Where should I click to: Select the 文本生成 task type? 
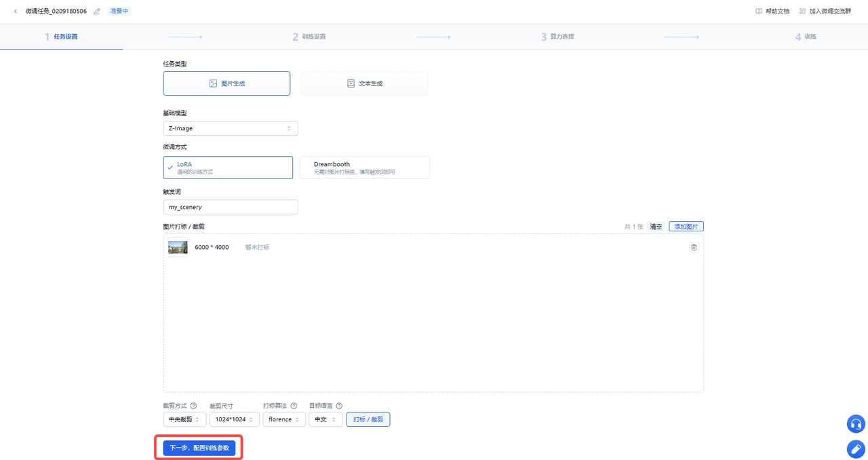(x=364, y=83)
